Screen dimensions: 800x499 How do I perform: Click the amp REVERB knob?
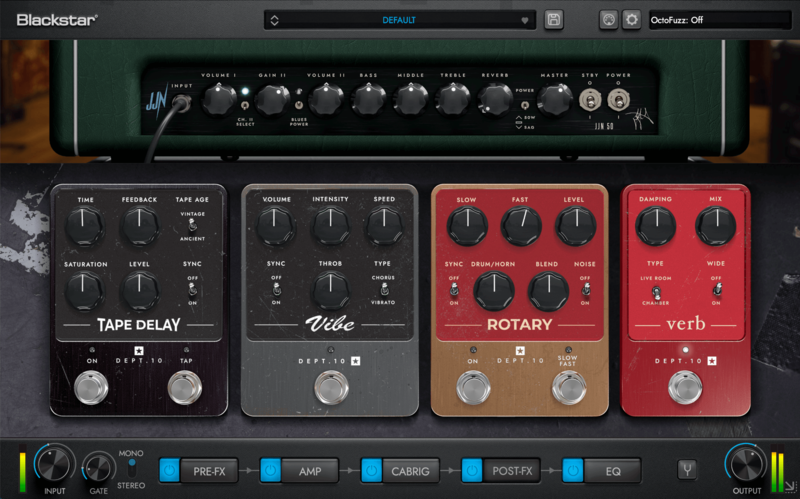(x=495, y=99)
